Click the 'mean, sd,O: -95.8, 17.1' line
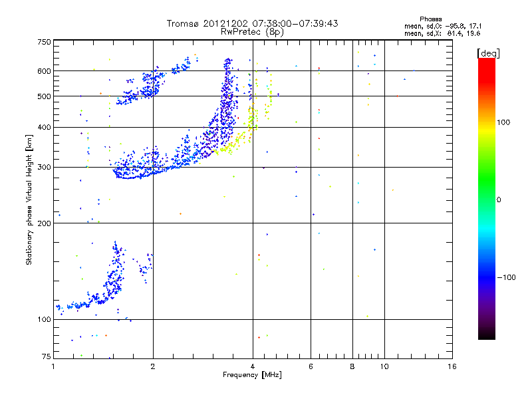The height and width of the screenshot is (399, 532). (442, 26)
